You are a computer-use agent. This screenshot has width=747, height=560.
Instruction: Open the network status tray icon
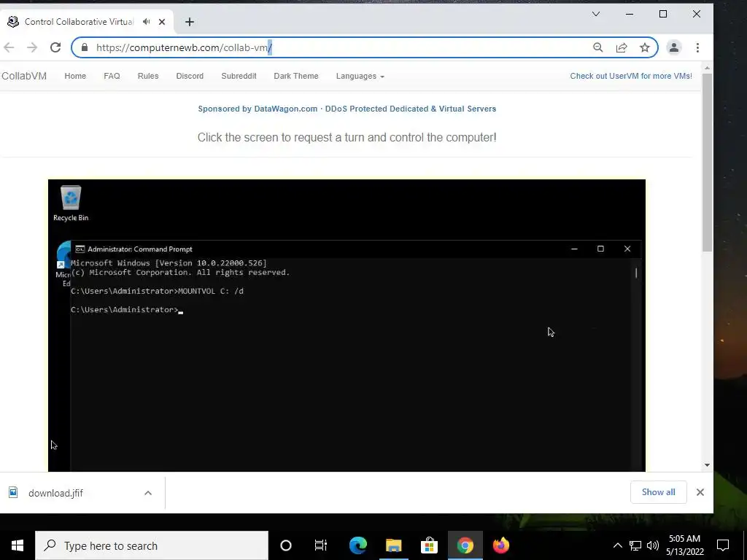click(x=635, y=545)
